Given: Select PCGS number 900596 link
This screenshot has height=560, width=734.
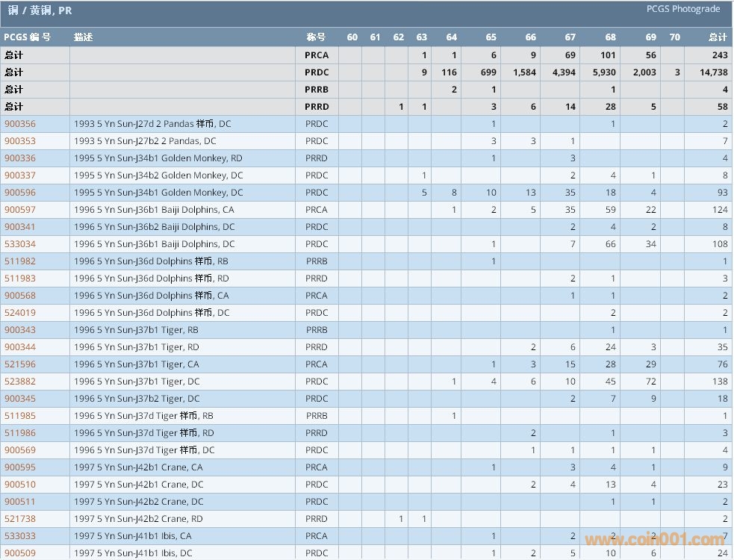Looking at the screenshot, I should click(x=20, y=193).
